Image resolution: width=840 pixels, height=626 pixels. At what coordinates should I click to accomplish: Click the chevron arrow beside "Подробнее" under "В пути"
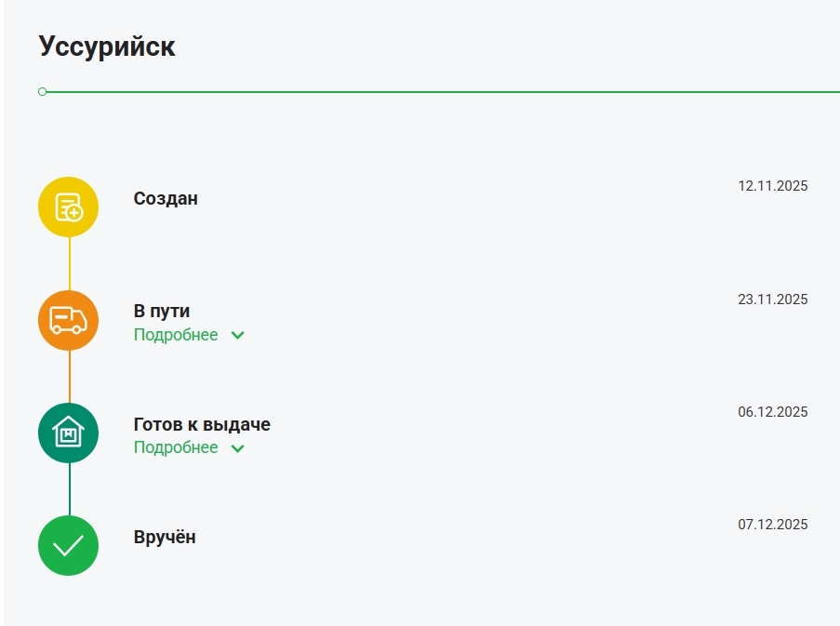coord(237,336)
